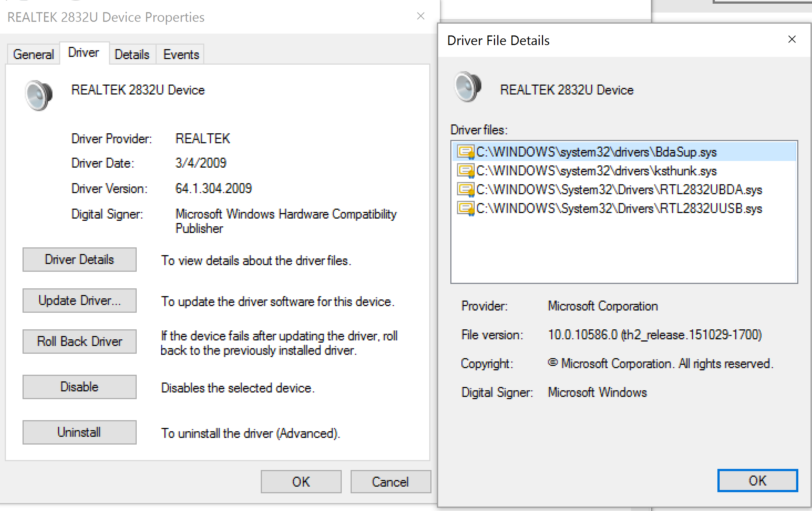
Task: Select the BdaSup.sys driver file row
Action: click(x=624, y=152)
